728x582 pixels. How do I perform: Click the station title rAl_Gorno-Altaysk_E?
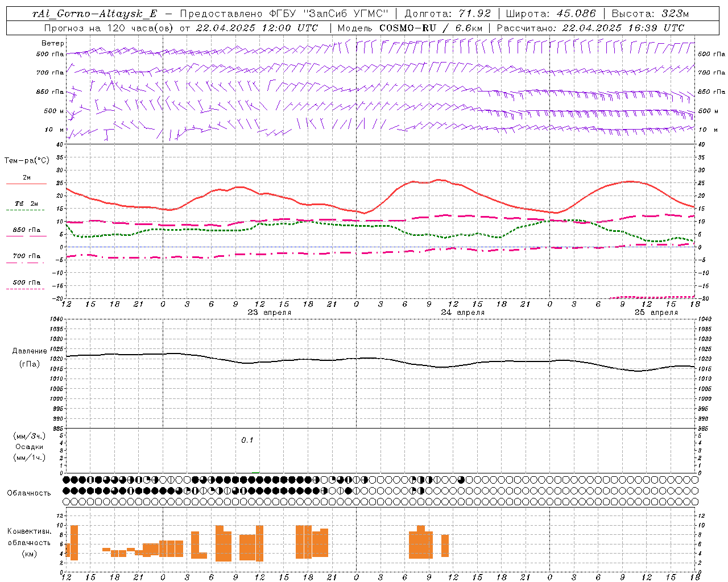[94, 14]
